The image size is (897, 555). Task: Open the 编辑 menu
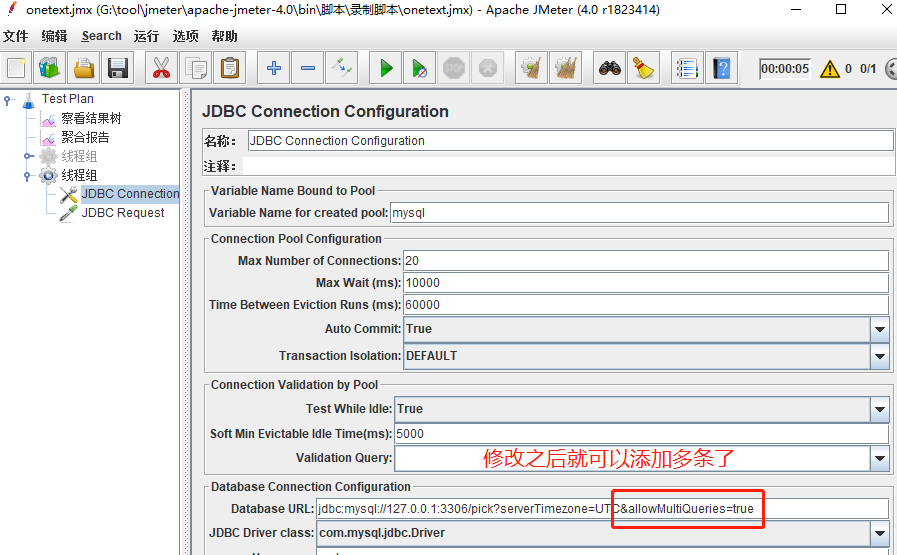point(54,36)
